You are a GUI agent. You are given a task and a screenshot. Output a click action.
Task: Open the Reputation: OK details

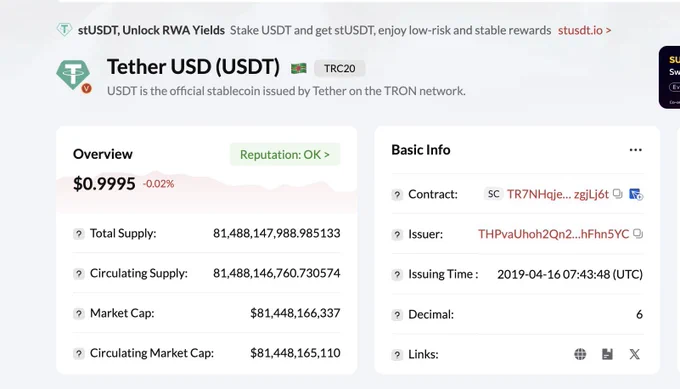click(285, 154)
